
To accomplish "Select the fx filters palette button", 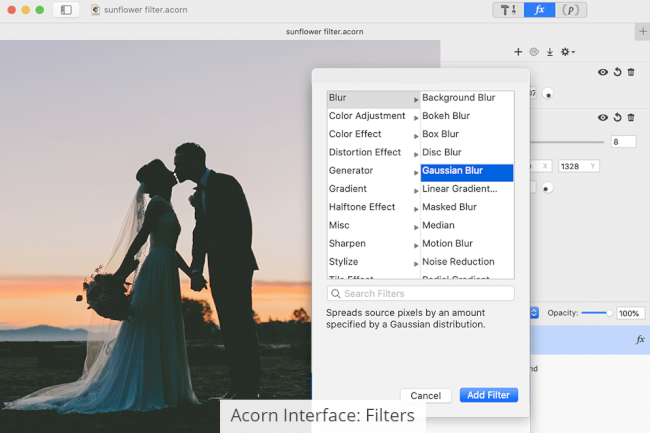I will pyautogui.click(x=539, y=10).
